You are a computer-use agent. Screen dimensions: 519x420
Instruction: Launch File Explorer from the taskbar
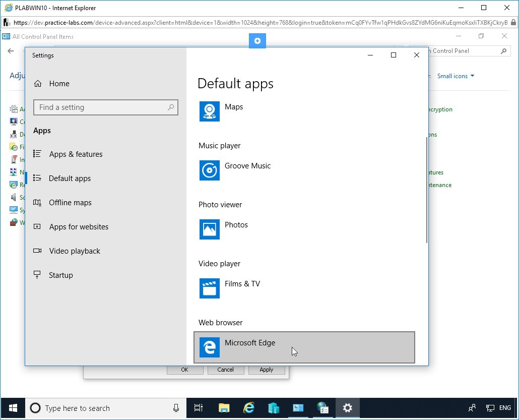pos(224,408)
